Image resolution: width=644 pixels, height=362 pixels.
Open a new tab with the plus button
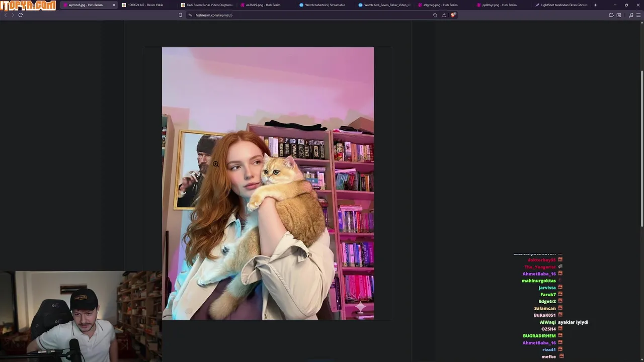(595, 5)
